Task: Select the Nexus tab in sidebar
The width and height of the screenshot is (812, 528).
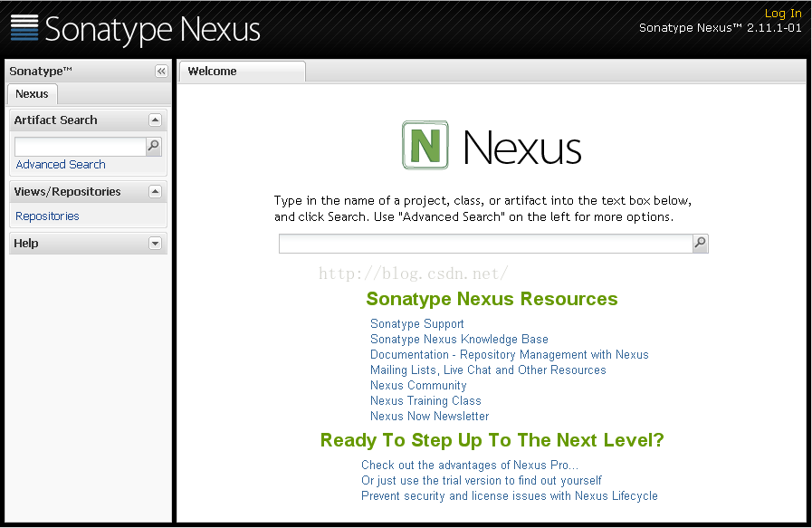Action: tap(32, 94)
